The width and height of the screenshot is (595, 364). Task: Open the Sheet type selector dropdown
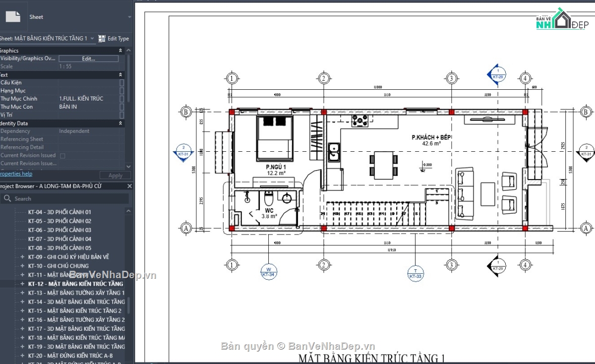click(130, 17)
